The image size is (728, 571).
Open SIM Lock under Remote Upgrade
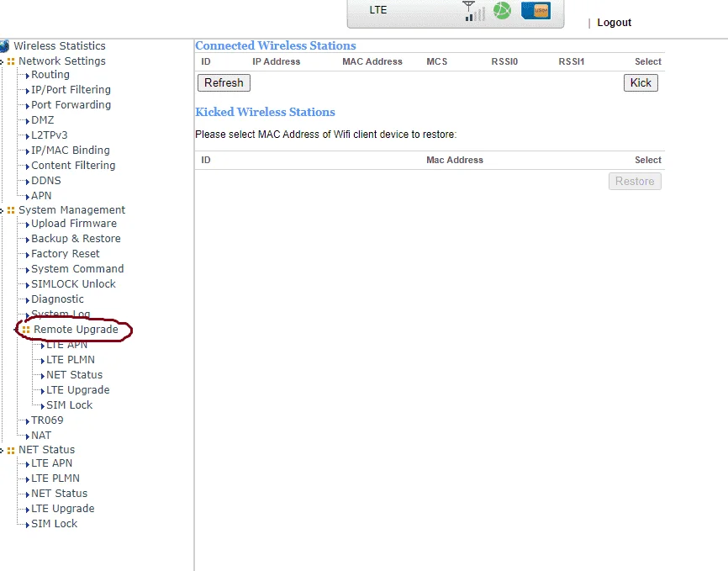[70, 405]
